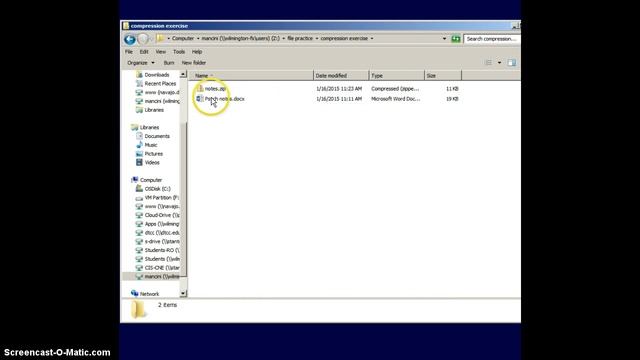
Task: Select www (navajo) favorite link
Action: tap(162, 92)
